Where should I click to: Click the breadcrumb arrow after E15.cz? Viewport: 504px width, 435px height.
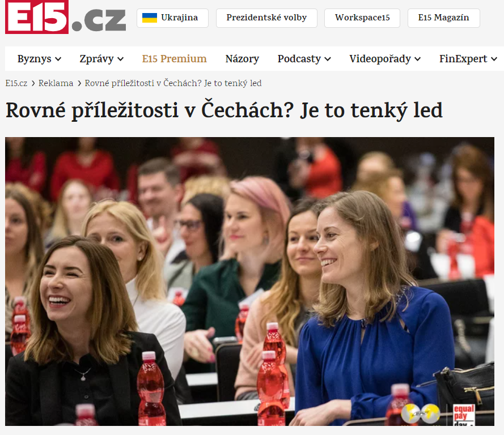pos(33,83)
